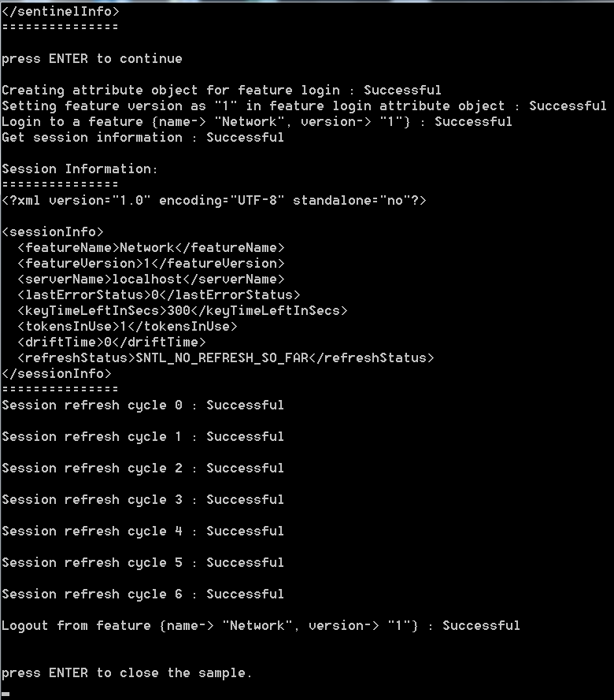Click the "Session refresh cycle 0" line
The width and height of the screenshot is (614, 700).
[x=142, y=405]
